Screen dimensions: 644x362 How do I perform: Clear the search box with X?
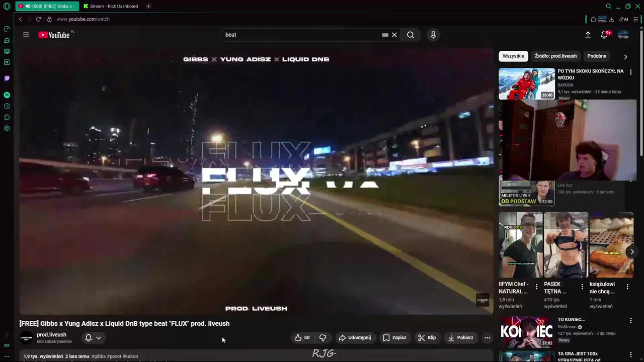pyautogui.click(x=394, y=35)
